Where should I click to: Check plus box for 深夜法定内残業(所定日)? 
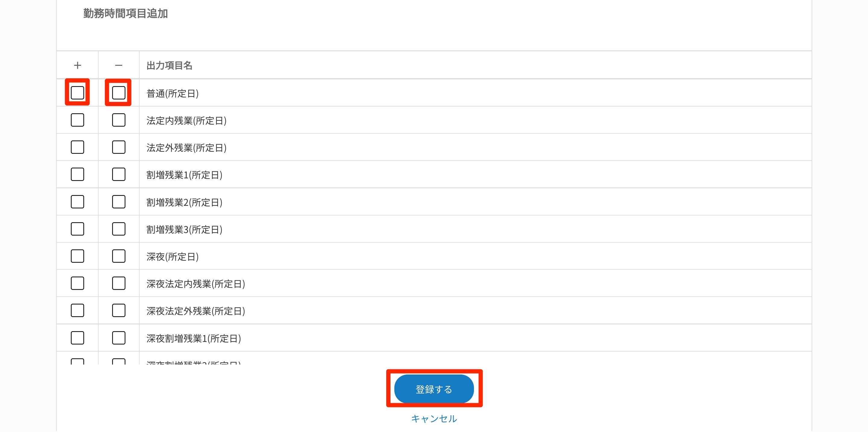coord(77,284)
